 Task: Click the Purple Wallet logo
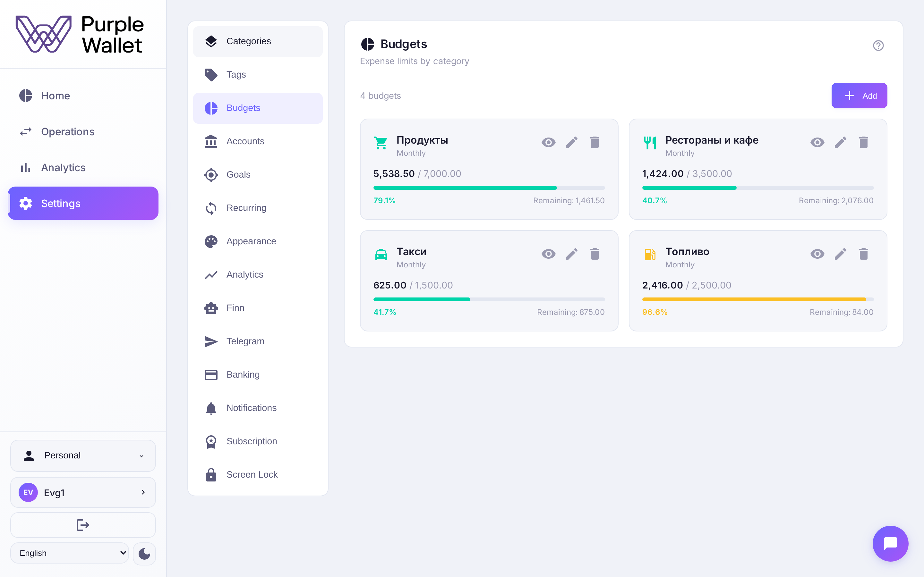coord(80,34)
